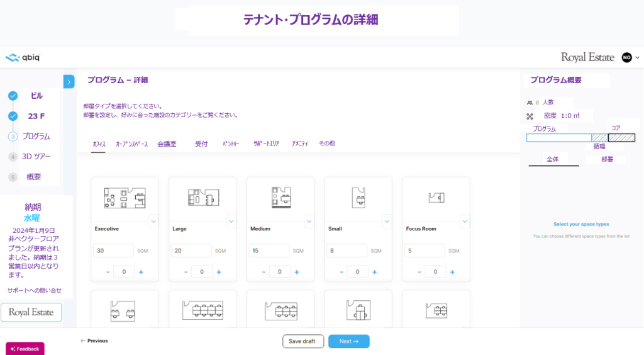The height and width of the screenshot is (355, 644).
Task: Click the コア hatched bar segment
Action: tap(621, 138)
